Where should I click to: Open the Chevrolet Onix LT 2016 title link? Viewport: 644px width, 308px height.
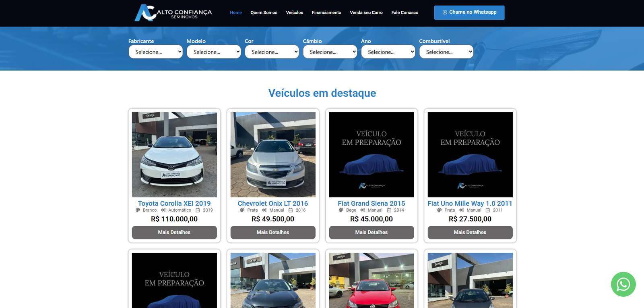click(x=273, y=204)
